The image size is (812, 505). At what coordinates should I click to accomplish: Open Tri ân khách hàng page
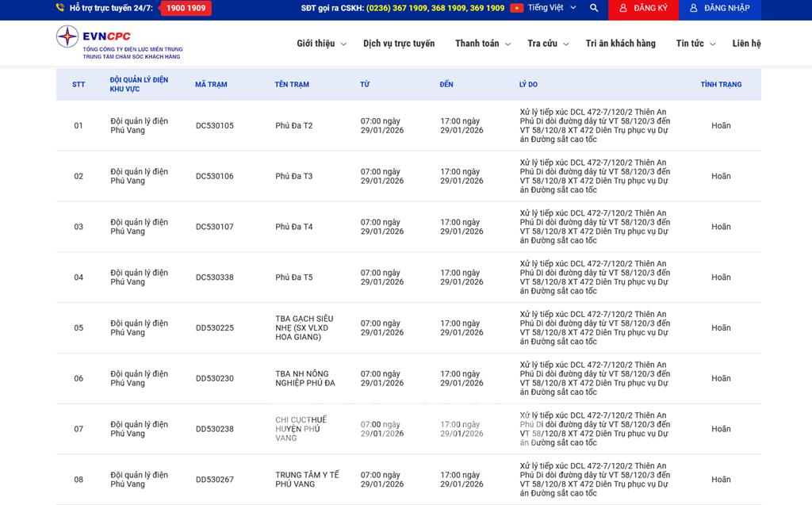click(620, 44)
